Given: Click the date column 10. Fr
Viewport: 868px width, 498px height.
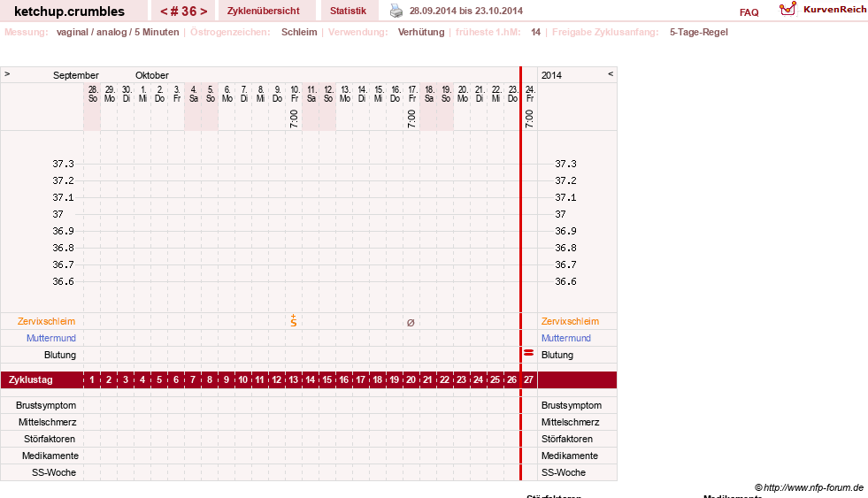Looking at the screenshot, I should [295, 94].
